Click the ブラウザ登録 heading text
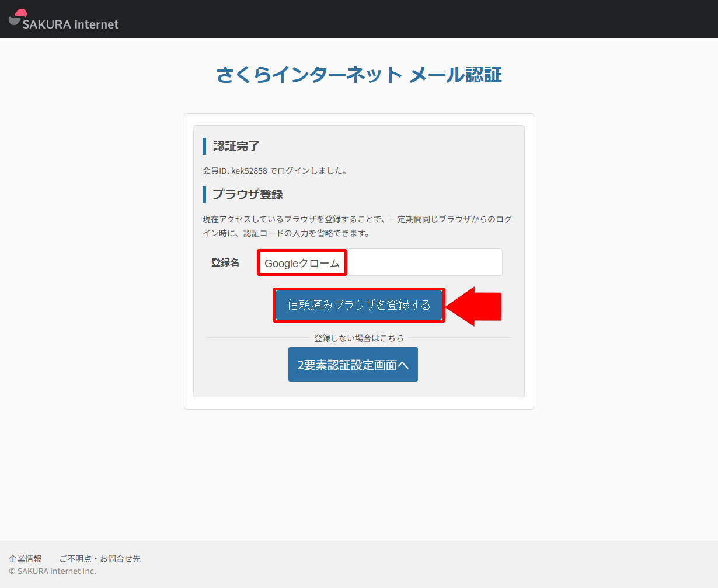Image resolution: width=718 pixels, height=588 pixels. (x=248, y=194)
